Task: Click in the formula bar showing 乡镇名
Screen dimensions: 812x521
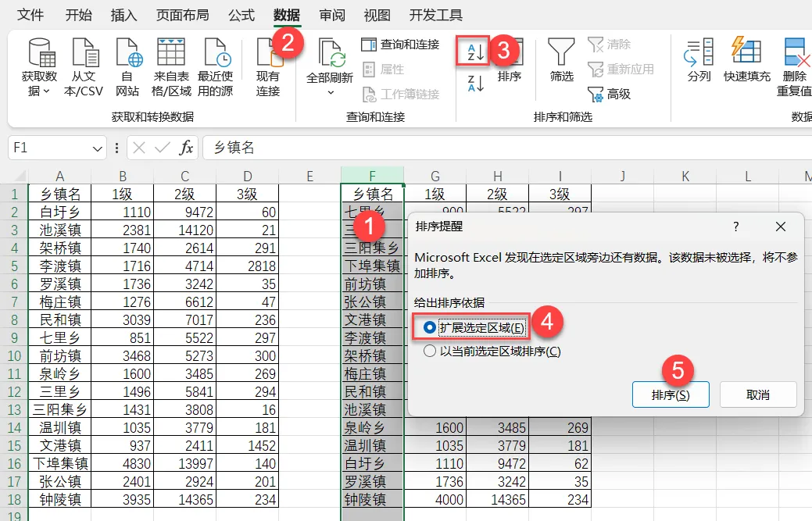Action: click(x=507, y=148)
